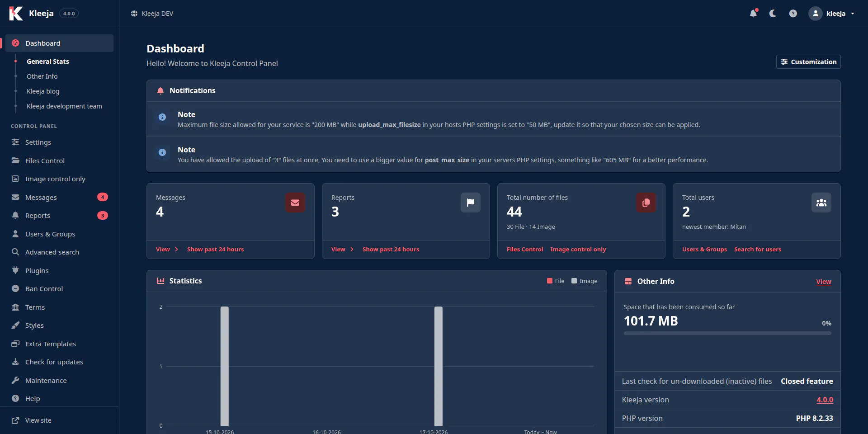Click the Terms building icon
The image size is (868, 434).
point(15,307)
